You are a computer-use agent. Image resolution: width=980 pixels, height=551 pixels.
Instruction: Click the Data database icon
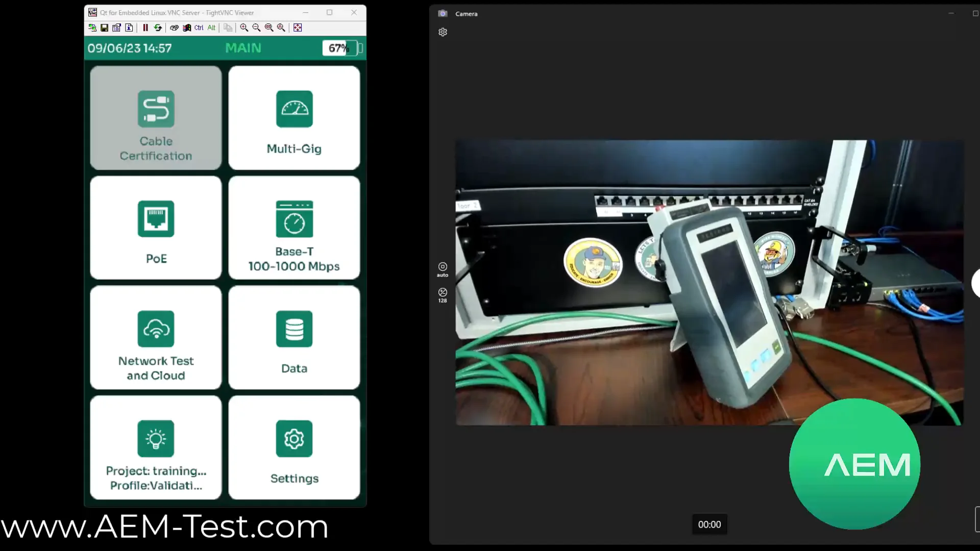click(x=294, y=329)
